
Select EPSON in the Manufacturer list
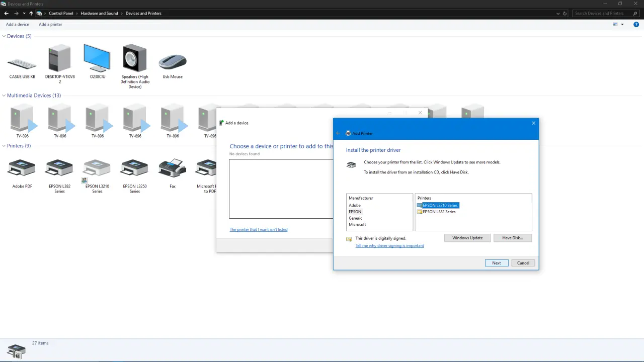pos(355,212)
